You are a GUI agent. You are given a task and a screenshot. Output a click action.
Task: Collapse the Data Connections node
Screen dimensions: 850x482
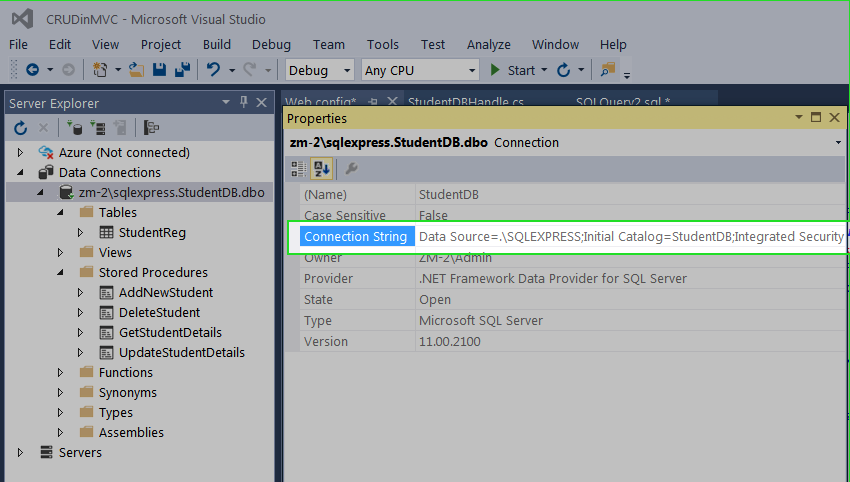point(21,172)
